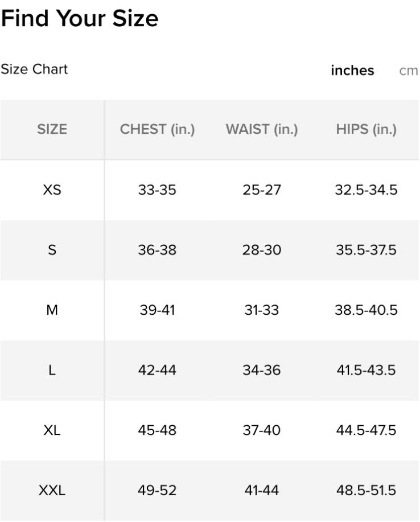Image resolution: width=420 pixels, height=522 pixels.
Task: Select the XS size row label
Action: pyautogui.click(x=52, y=190)
